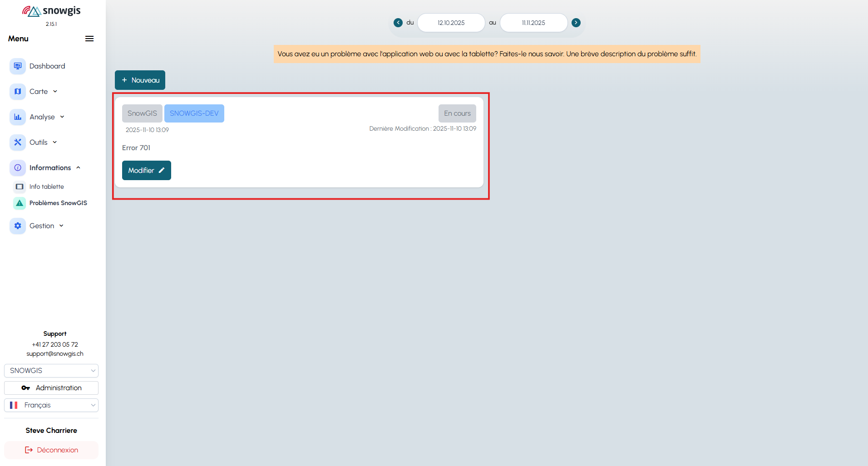
Task: Click the Nouveau button
Action: click(x=140, y=80)
